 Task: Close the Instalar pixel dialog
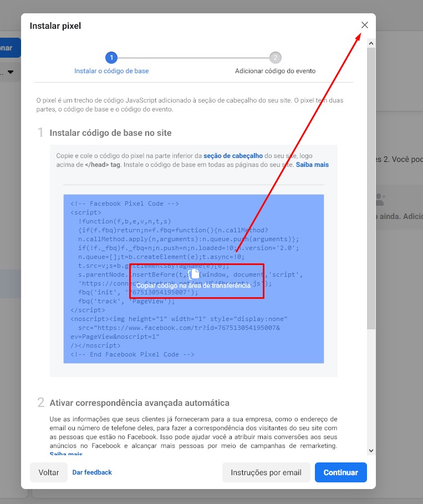pyautogui.click(x=364, y=25)
